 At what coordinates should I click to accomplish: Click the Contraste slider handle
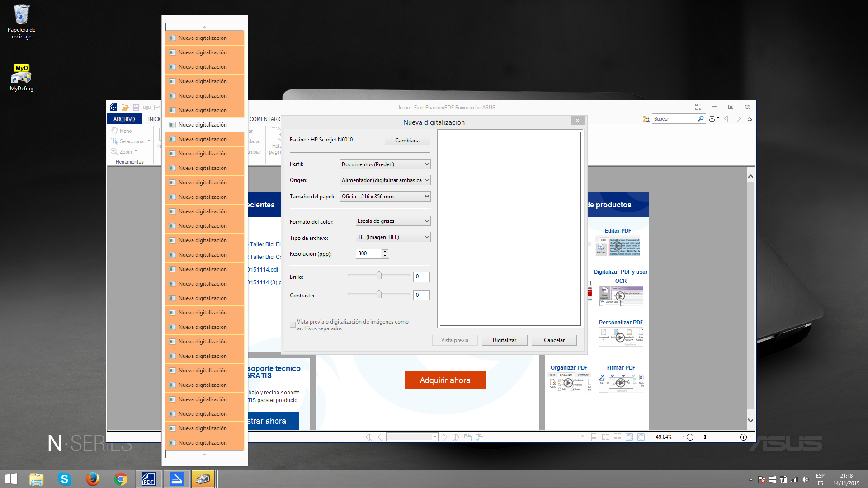379,295
